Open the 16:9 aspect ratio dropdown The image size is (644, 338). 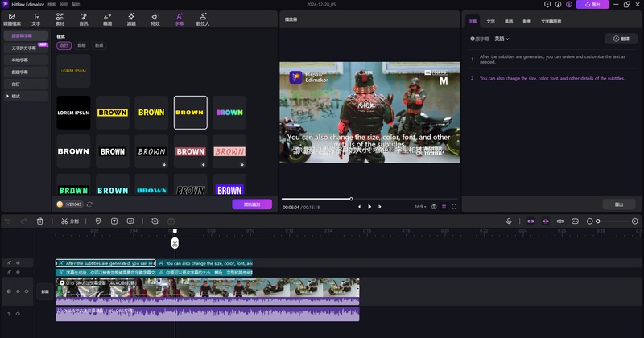click(421, 207)
